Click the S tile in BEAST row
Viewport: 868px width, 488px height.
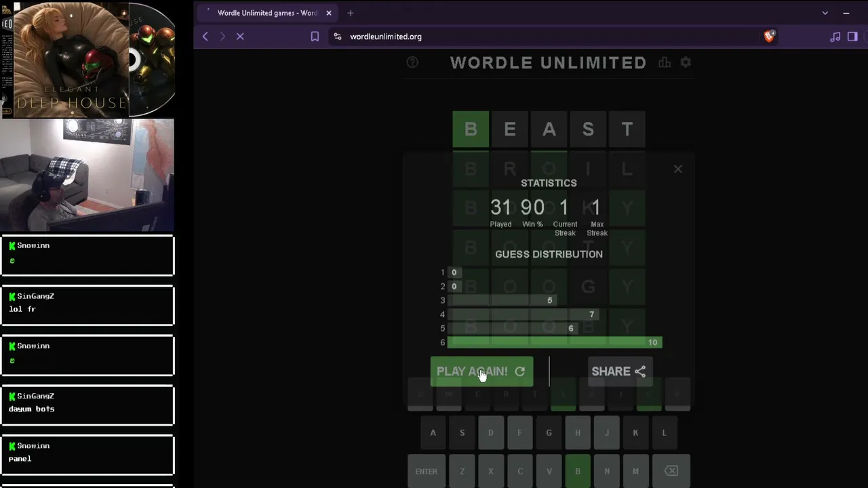pos(588,129)
